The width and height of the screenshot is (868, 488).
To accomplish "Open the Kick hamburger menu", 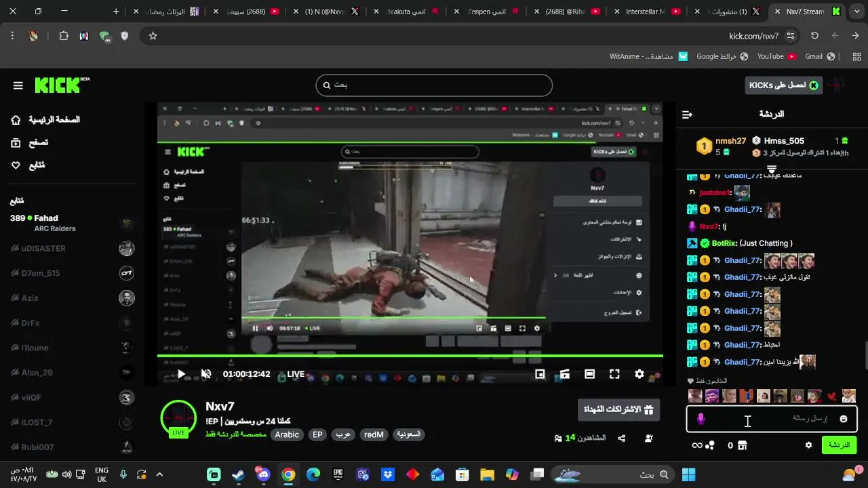I will 18,85.
